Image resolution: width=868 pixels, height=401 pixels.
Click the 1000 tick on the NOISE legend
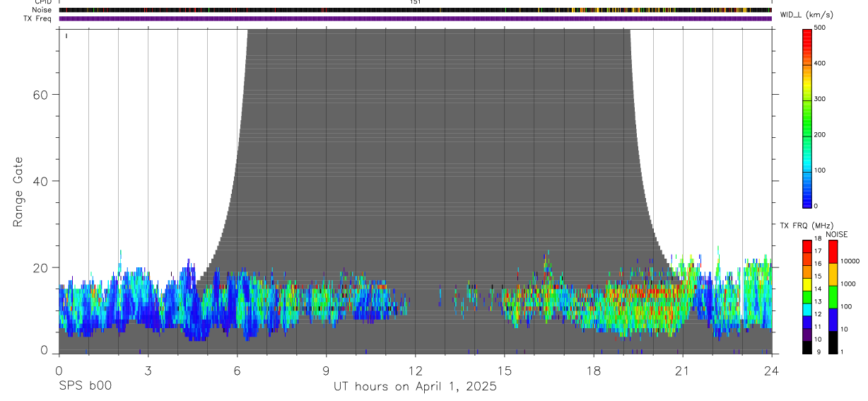click(848, 284)
